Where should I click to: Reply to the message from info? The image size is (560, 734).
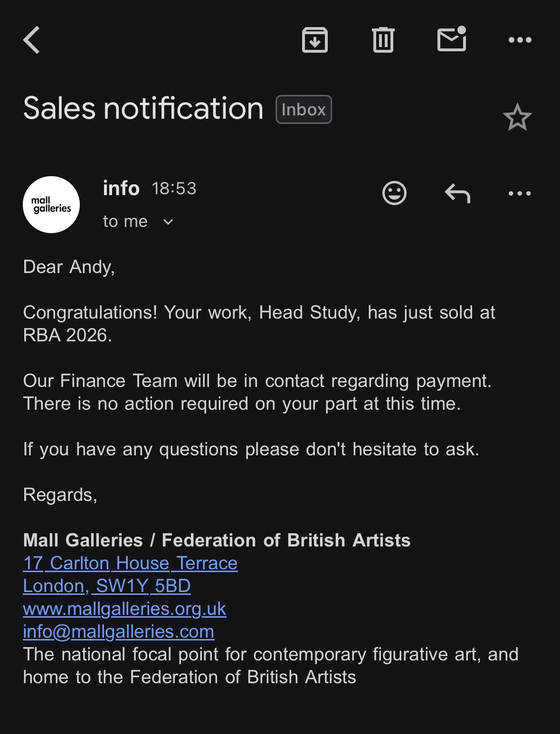pyautogui.click(x=457, y=193)
